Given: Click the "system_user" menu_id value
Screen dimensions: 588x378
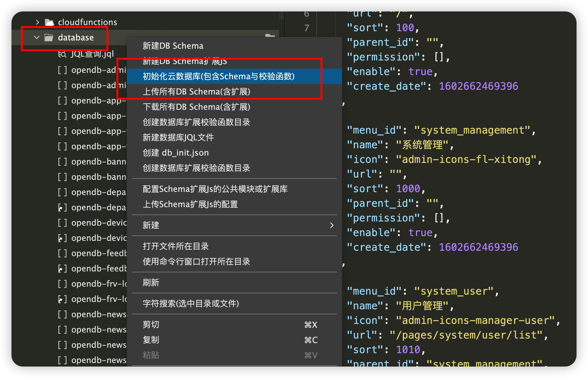Looking at the screenshot, I should (454, 291).
